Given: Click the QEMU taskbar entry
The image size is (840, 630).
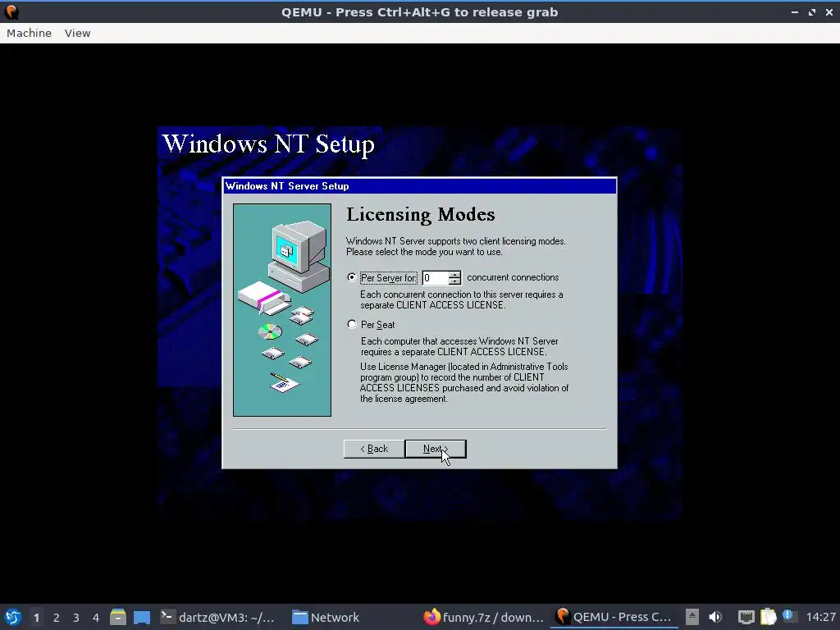Looking at the screenshot, I should coord(614,617).
